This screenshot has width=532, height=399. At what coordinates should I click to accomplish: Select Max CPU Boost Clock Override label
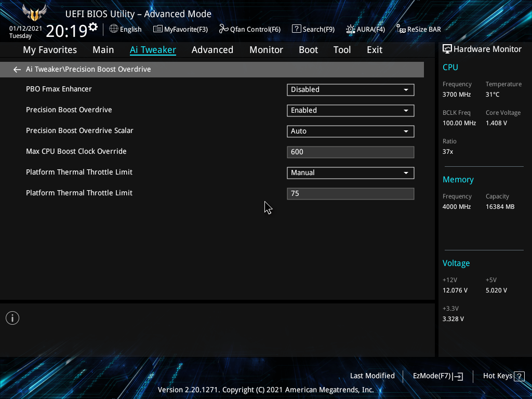point(76,151)
